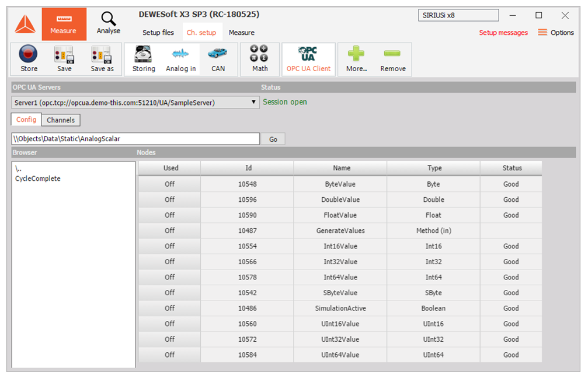Open the Math module
The image size is (588, 378).
point(260,59)
